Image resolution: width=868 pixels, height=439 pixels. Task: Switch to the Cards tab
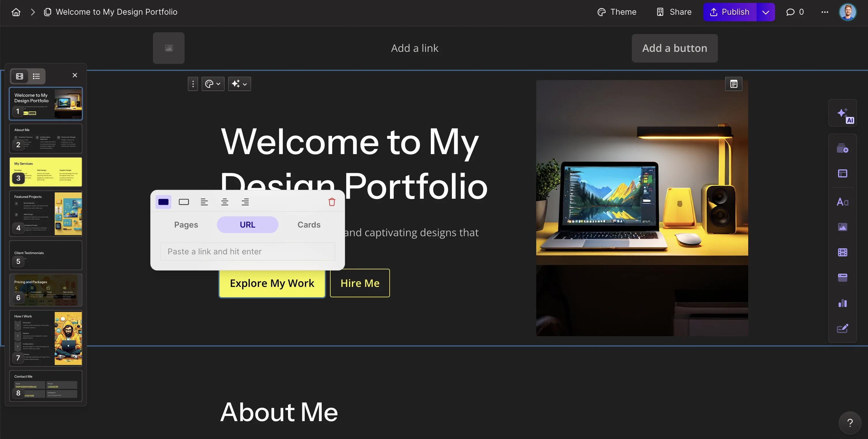309,225
